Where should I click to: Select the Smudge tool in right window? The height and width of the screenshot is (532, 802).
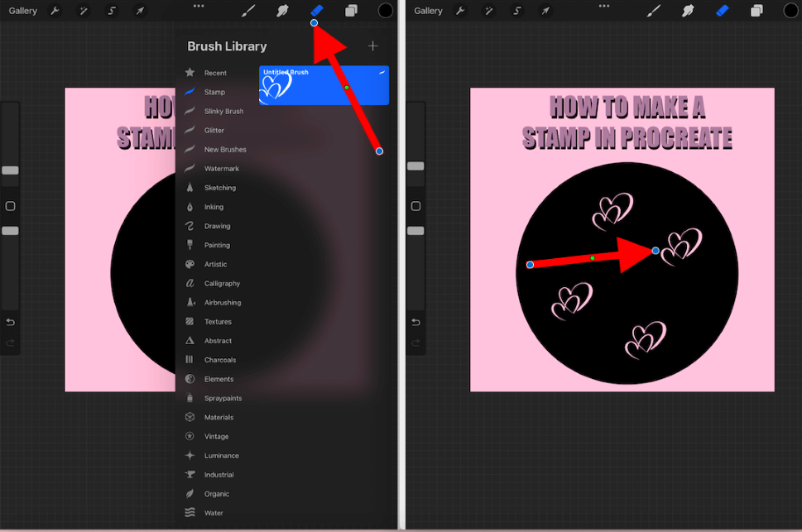pos(688,11)
